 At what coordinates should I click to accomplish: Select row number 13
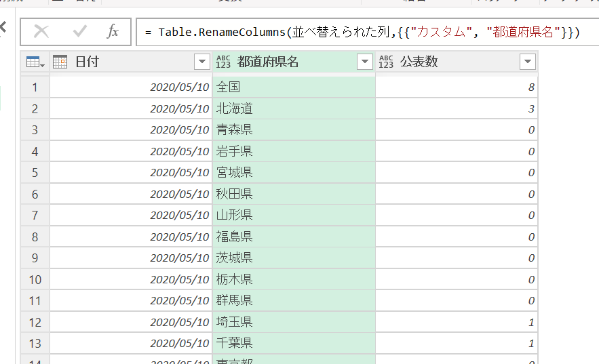pyautogui.click(x=35, y=344)
